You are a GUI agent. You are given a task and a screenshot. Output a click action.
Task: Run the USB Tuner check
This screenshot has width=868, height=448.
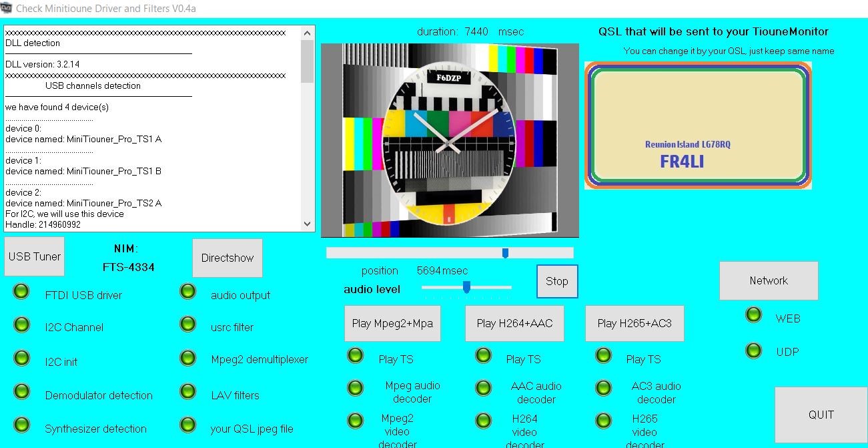pyautogui.click(x=35, y=256)
